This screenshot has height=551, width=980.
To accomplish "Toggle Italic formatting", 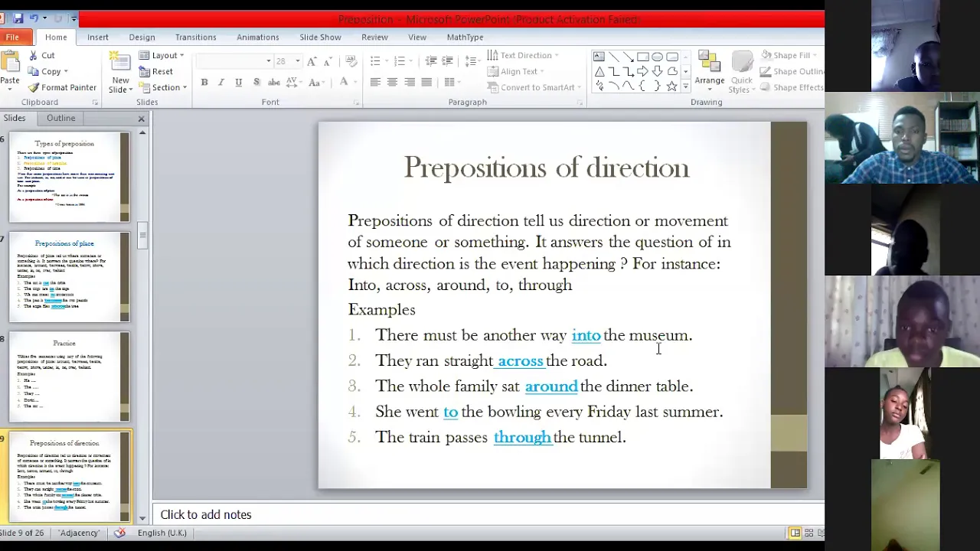I will (x=221, y=82).
